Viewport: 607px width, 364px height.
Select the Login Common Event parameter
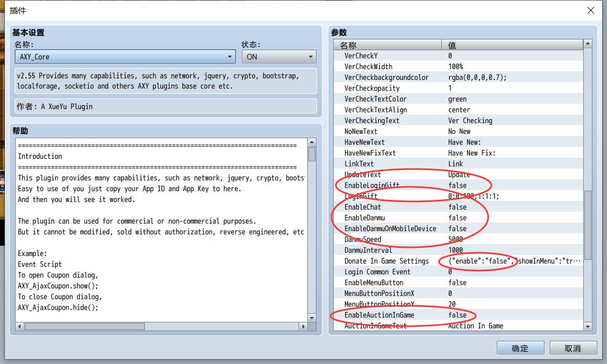point(458,272)
